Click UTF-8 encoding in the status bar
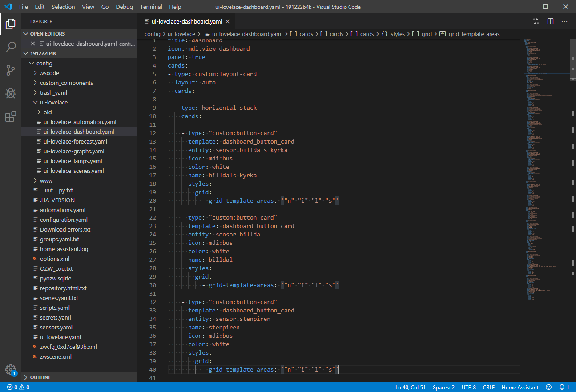This screenshot has height=392, width=576. (x=468, y=387)
